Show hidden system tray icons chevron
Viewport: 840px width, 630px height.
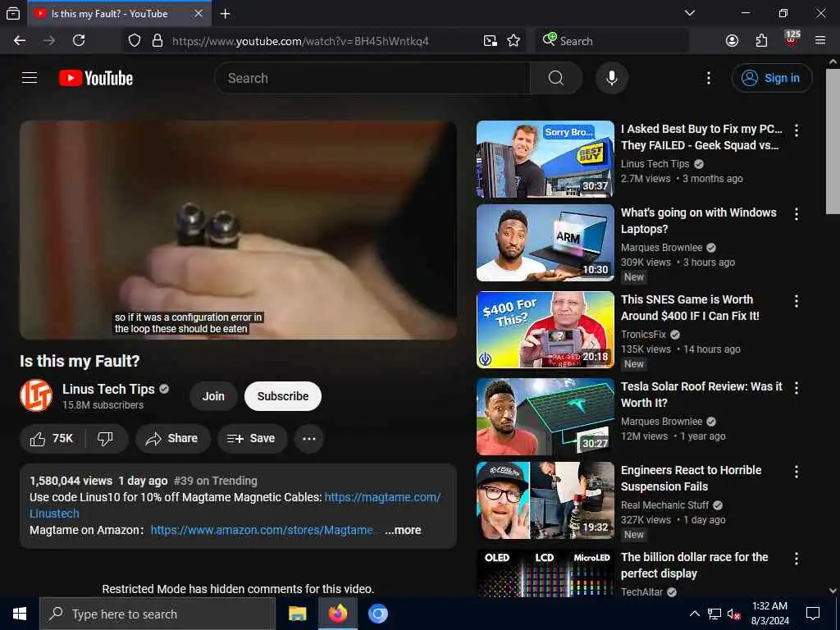[694, 614]
